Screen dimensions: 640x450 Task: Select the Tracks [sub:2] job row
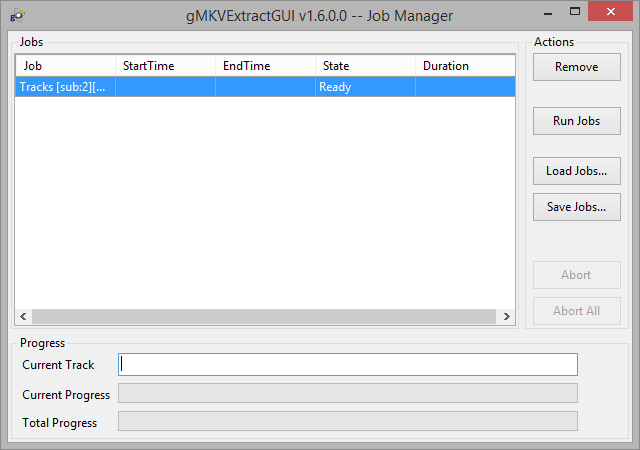265,87
